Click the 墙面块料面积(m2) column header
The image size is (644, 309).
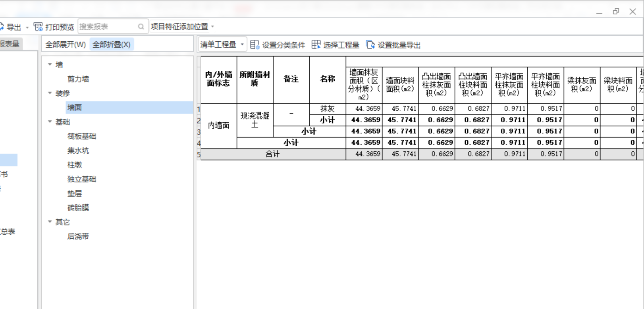coord(400,85)
